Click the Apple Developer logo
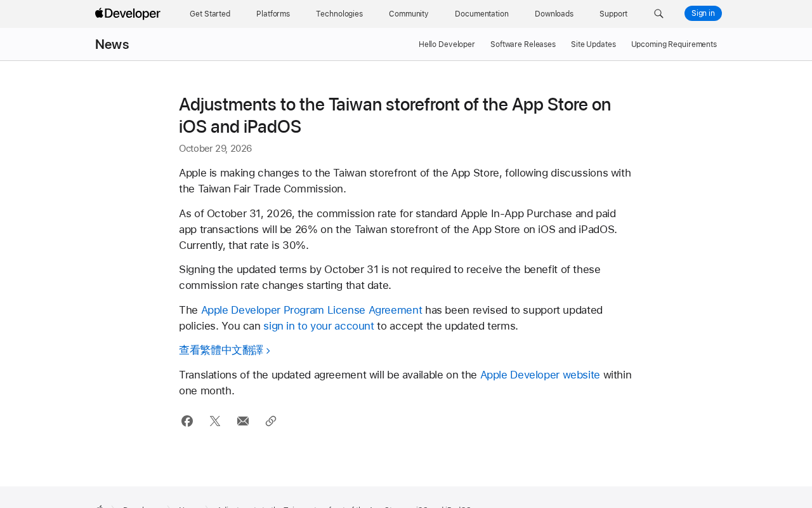The height and width of the screenshot is (508, 812). point(128,13)
